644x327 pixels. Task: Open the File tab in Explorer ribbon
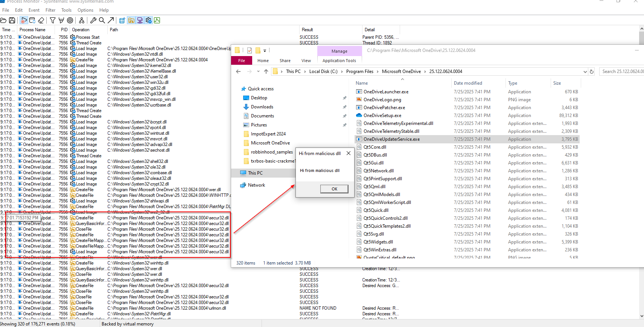[x=242, y=61]
